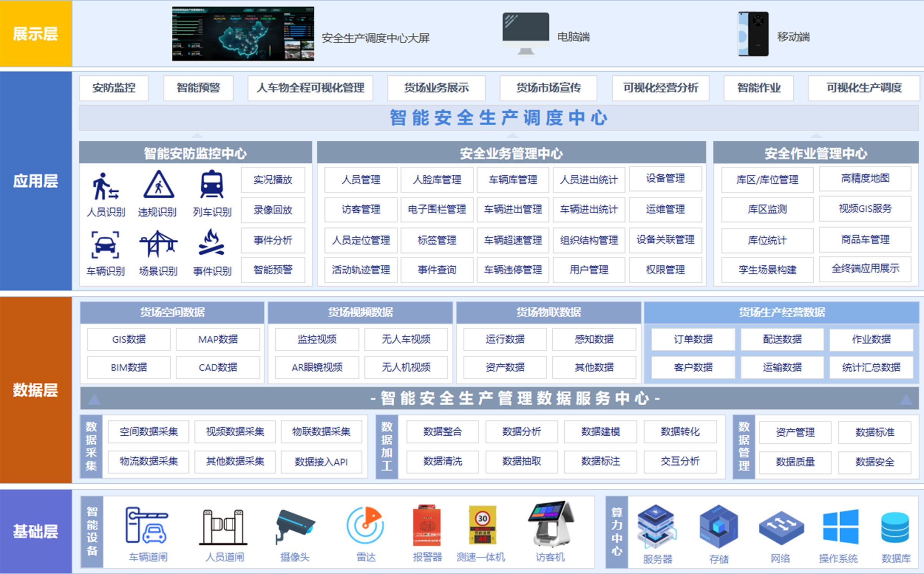Open the 安防监控 tab
The width and height of the screenshot is (924, 574).
[114, 88]
